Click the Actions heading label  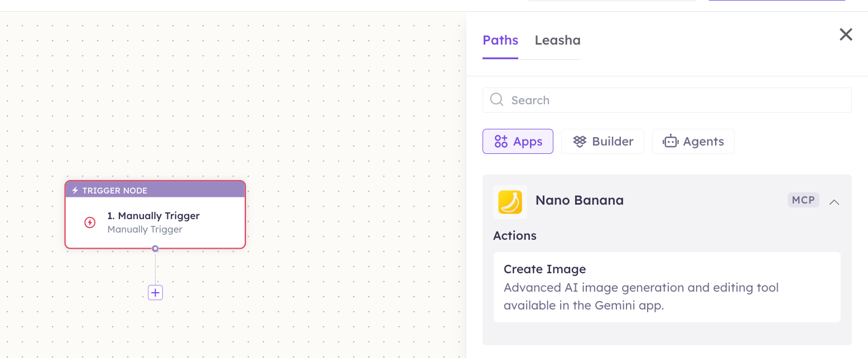coord(514,235)
